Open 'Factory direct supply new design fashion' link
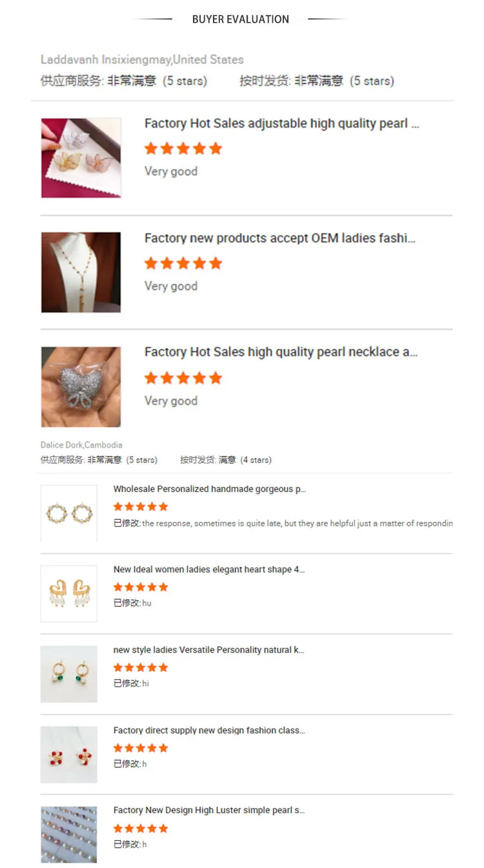This screenshot has height=868, width=484. click(209, 730)
